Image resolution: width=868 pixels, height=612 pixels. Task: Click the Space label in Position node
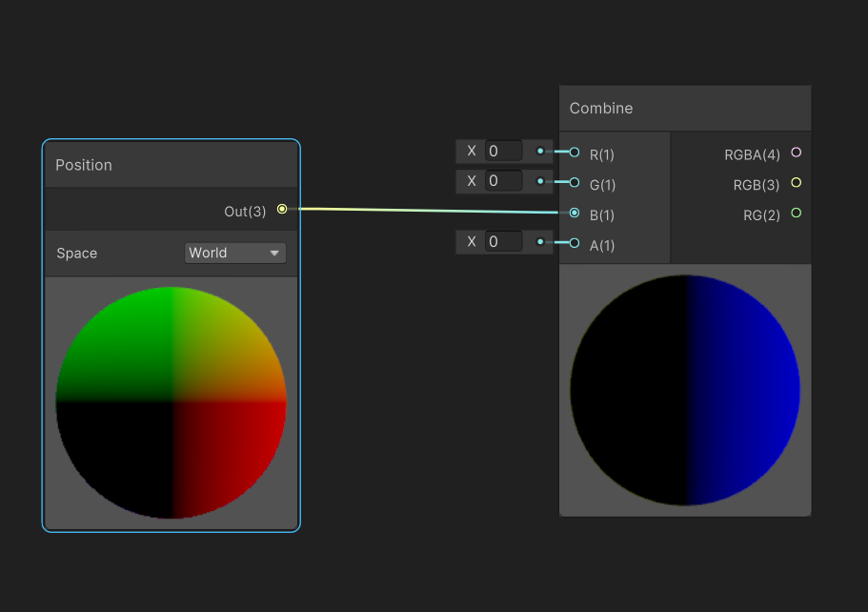coord(77,254)
